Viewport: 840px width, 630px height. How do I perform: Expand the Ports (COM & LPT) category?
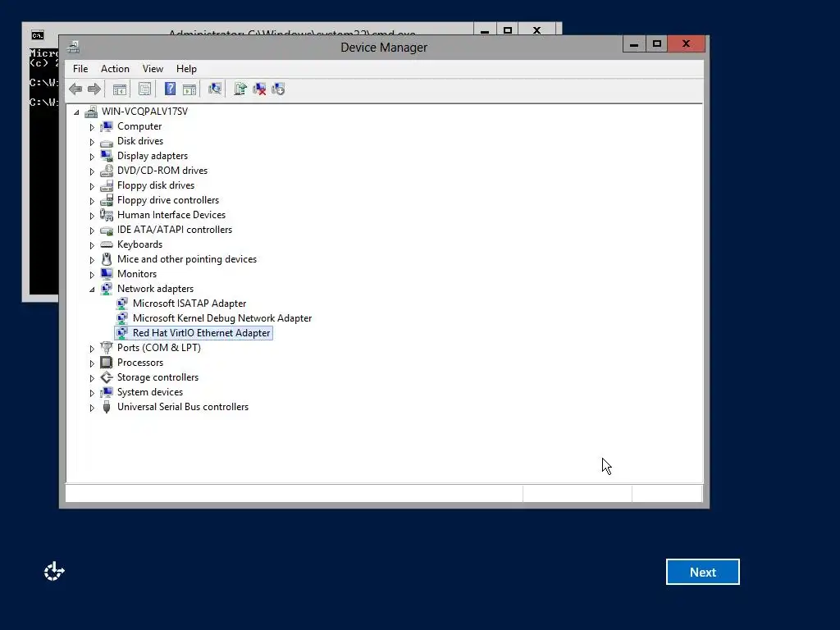pyautogui.click(x=92, y=348)
